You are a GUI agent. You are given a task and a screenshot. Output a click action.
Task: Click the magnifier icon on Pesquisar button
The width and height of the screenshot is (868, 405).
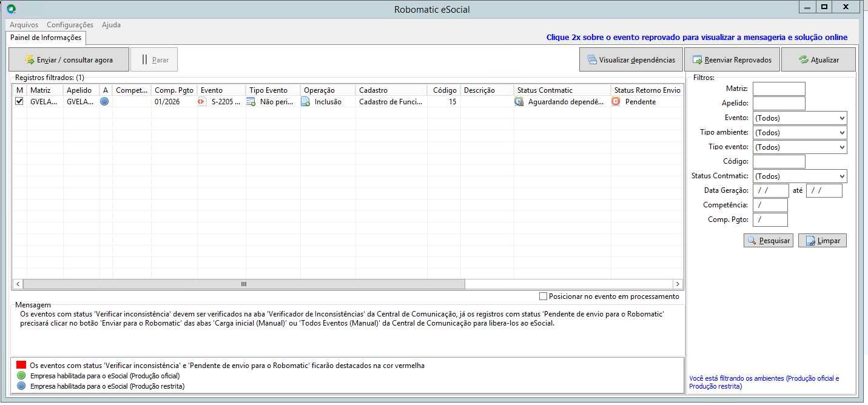(752, 241)
